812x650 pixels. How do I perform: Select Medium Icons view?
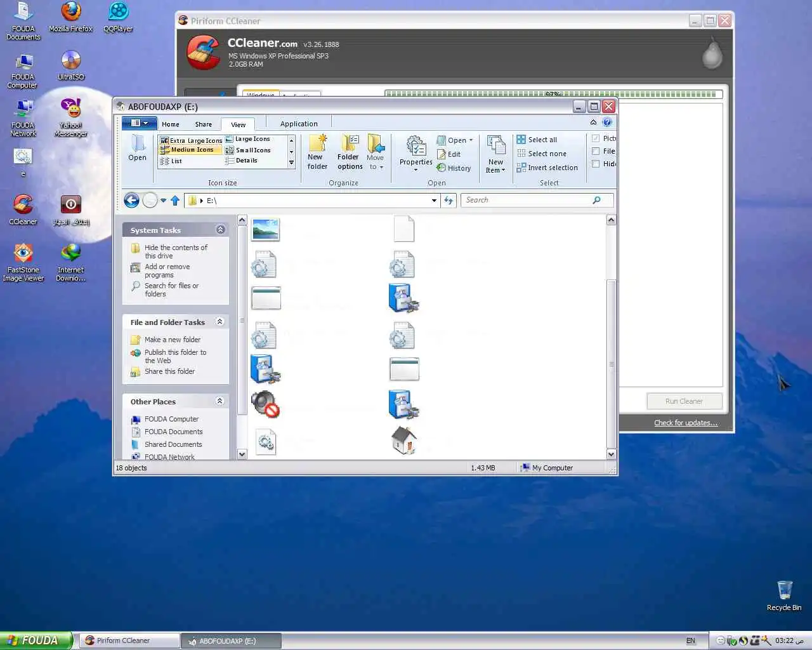[x=191, y=150]
